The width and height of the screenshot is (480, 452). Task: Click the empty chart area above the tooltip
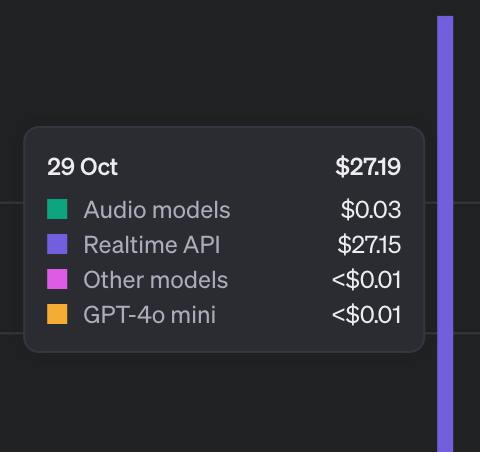(217, 63)
